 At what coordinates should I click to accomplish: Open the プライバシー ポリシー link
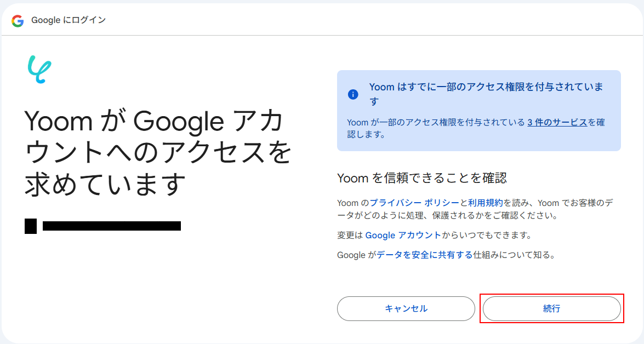click(414, 203)
